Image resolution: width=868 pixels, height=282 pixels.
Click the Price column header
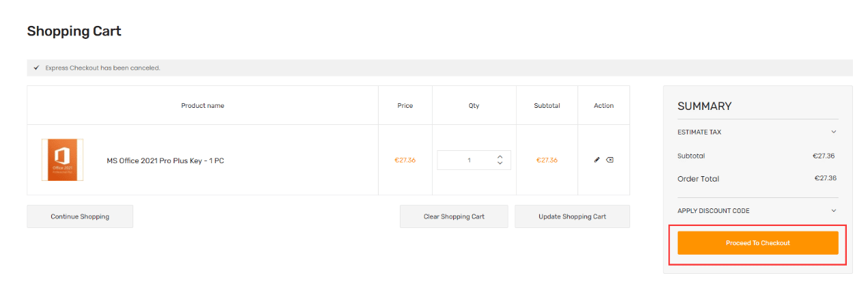click(x=405, y=106)
